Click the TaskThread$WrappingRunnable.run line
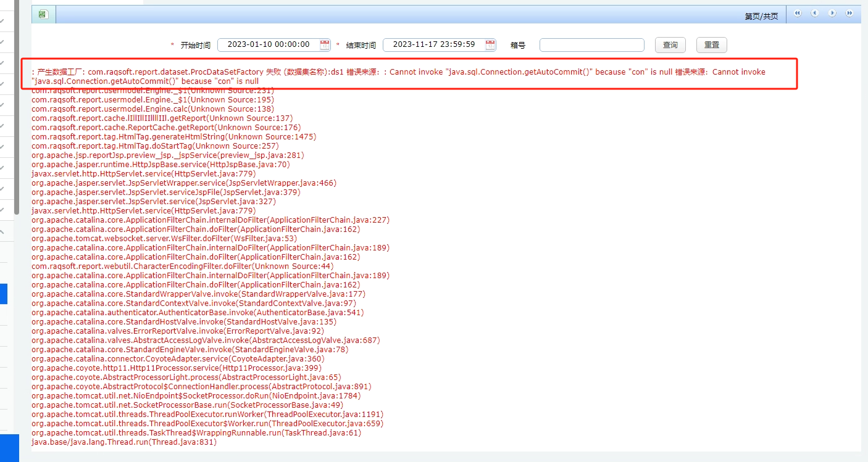The image size is (868, 462). [196, 432]
